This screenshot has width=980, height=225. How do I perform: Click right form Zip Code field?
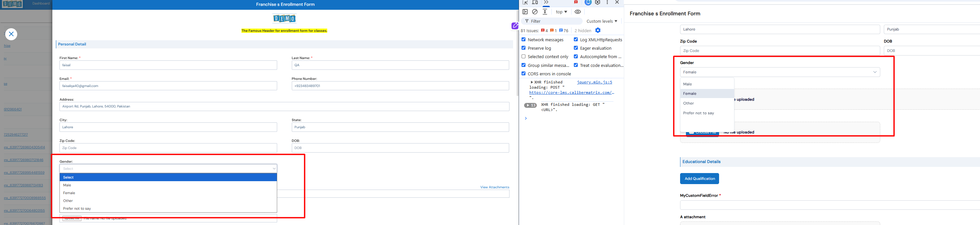780,51
